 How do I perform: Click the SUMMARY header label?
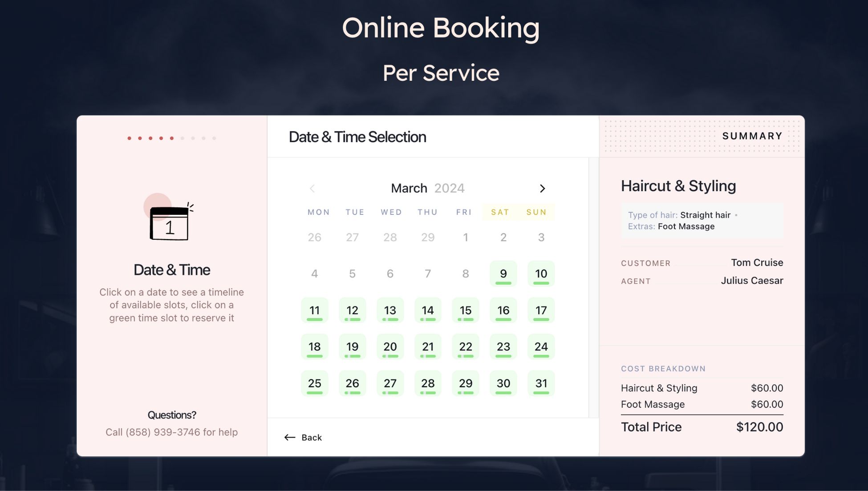752,136
